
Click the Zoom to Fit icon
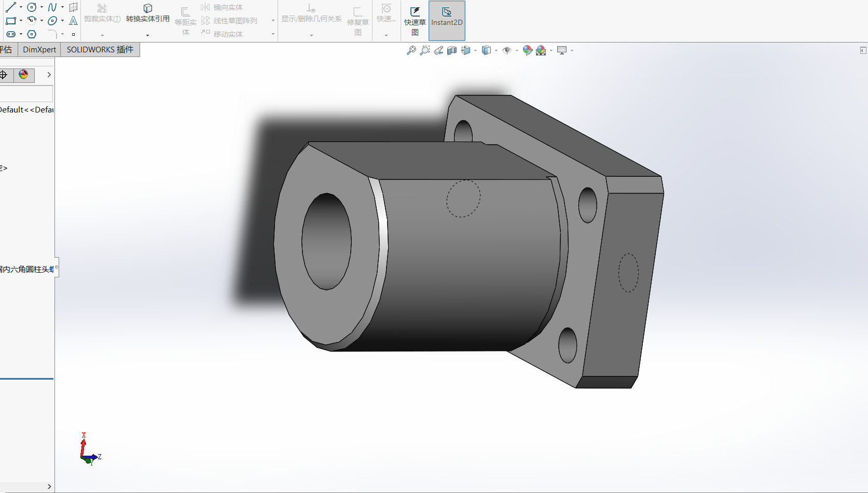click(x=411, y=50)
